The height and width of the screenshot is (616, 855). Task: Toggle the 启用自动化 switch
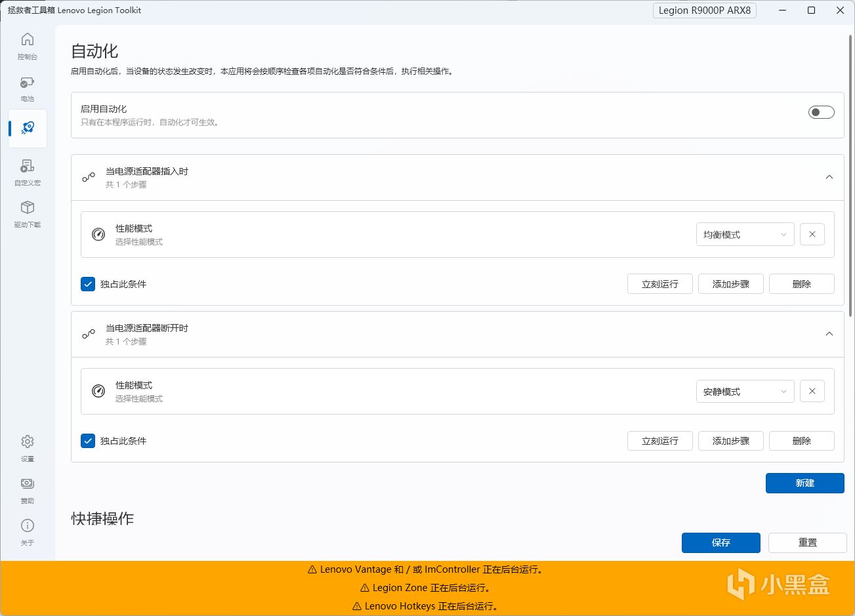(821, 112)
